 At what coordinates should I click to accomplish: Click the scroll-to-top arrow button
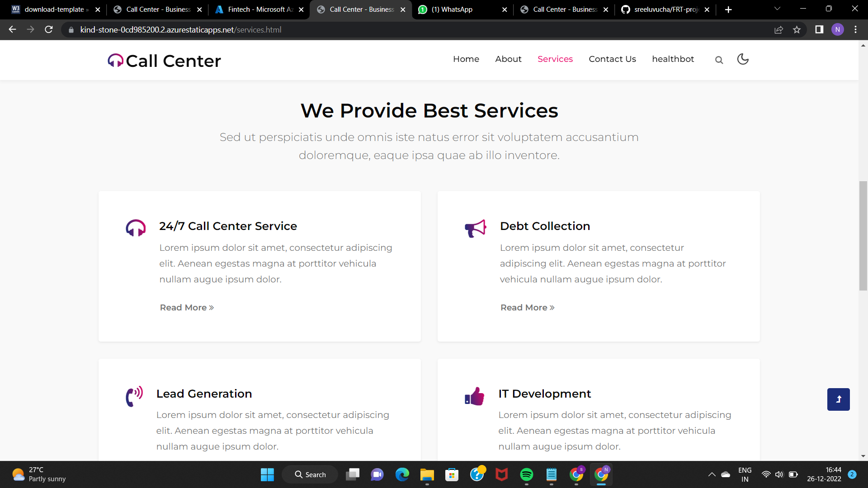[838, 399]
